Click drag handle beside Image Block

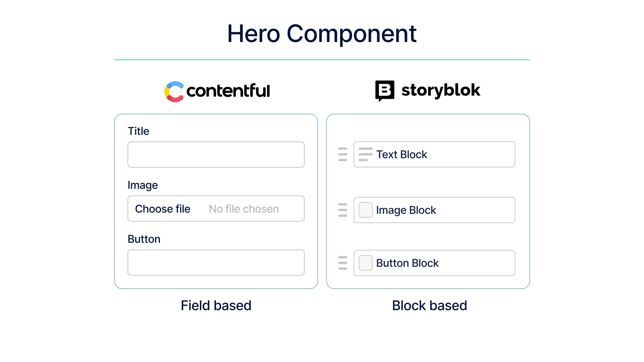pos(342,210)
